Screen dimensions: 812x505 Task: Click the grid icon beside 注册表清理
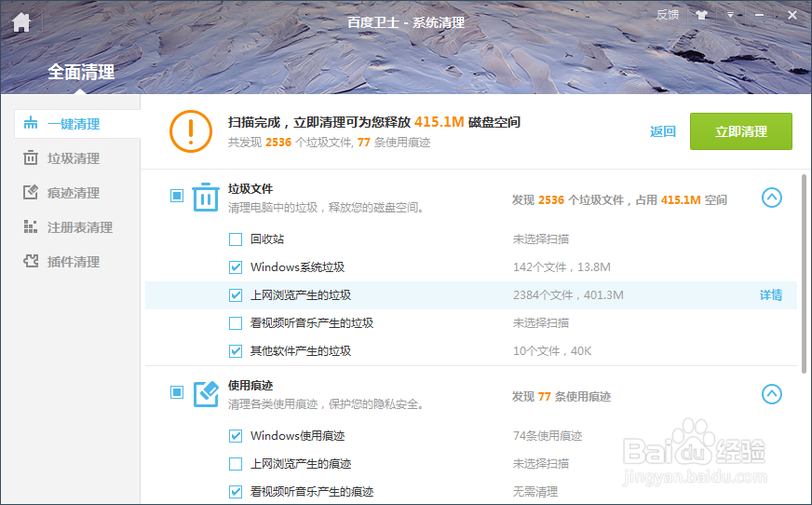[31, 226]
